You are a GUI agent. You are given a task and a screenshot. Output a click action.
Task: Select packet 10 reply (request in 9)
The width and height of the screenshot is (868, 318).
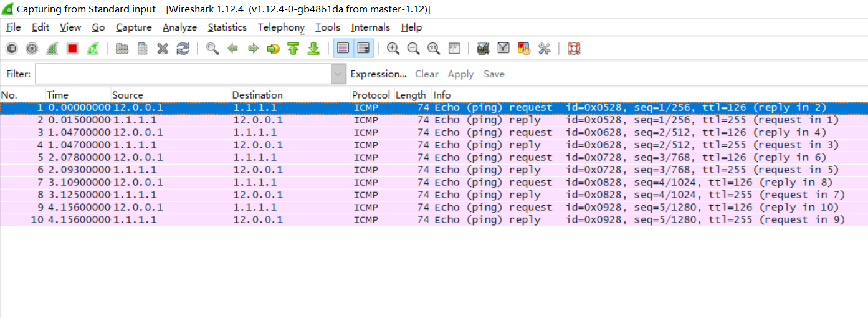(434, 219)
